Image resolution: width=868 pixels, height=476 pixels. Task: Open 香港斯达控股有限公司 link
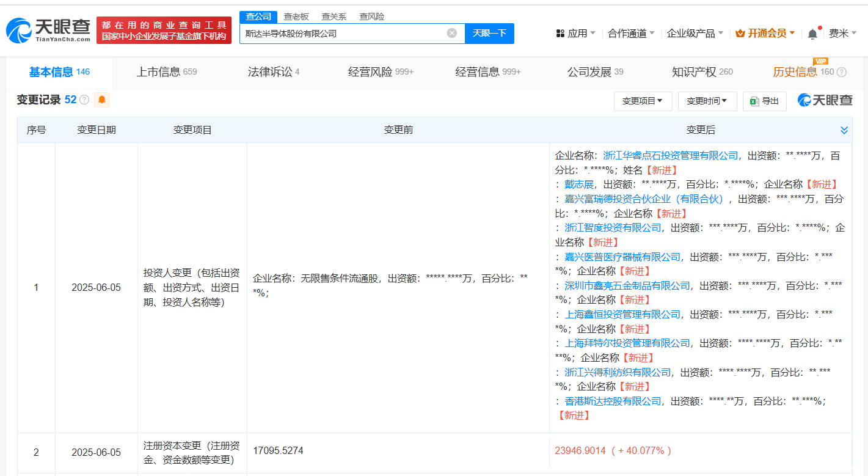pos(613,401)
